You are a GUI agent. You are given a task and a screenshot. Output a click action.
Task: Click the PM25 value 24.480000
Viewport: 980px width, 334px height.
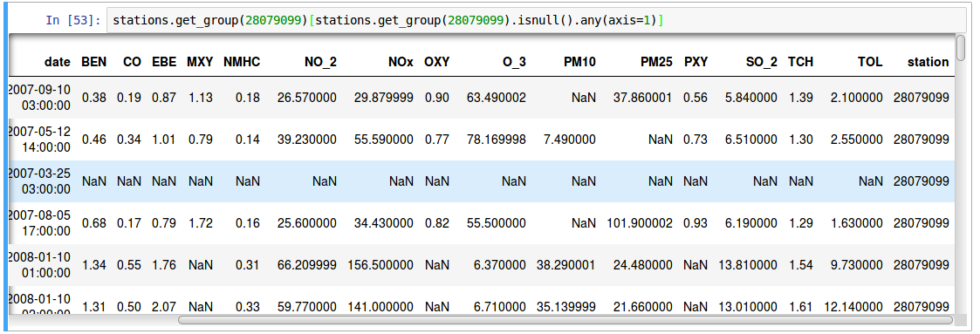click(x=643, y=265)
